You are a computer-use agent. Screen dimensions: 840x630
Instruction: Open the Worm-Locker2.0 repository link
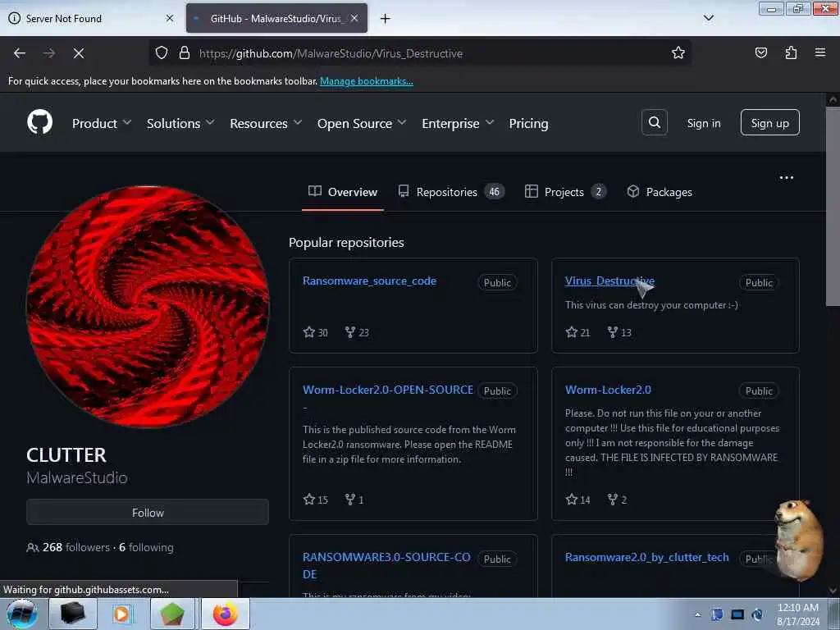click(608, 390)
